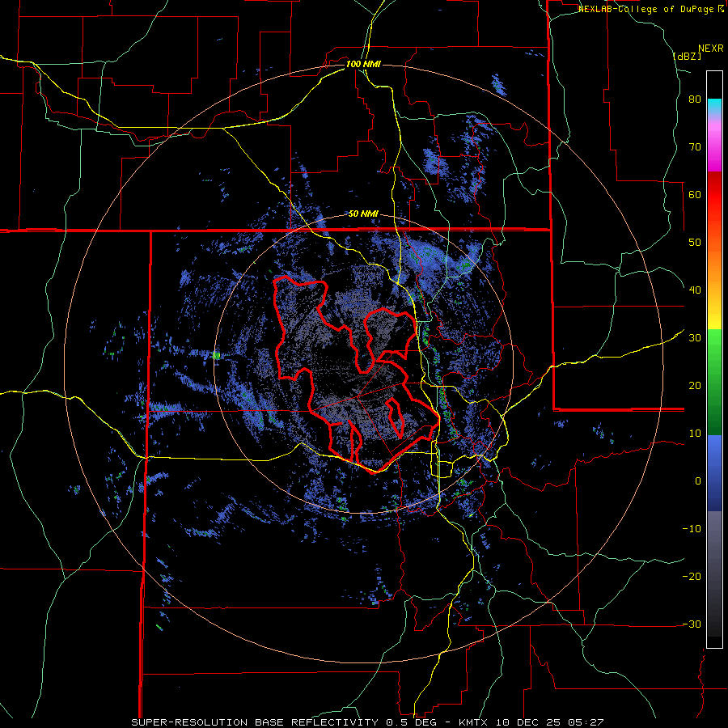Click the 60 value on the dBZ scale
This screenshot has width=728, height=728.
[x=695, y=194]
